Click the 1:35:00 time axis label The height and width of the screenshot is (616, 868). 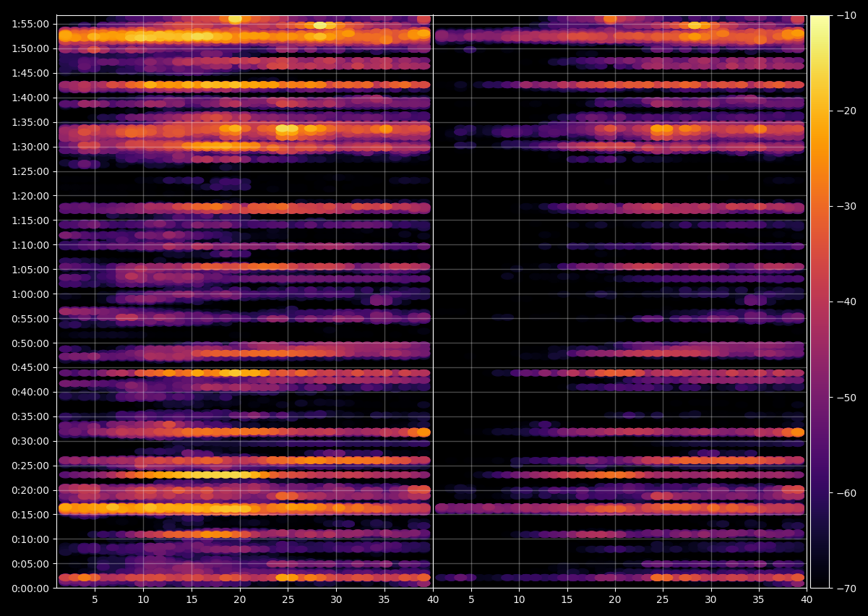[x=30, y=122]
